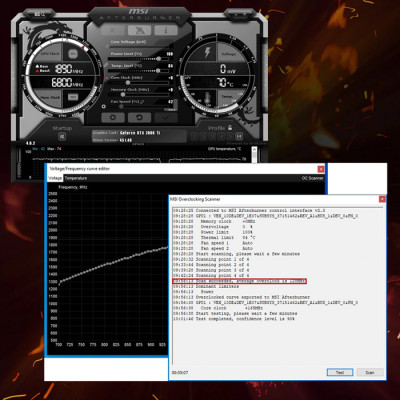Viewport: 400px width, 400px height.
Task: Click the lightning bolt voltage icon
Action: click(207, 53)
